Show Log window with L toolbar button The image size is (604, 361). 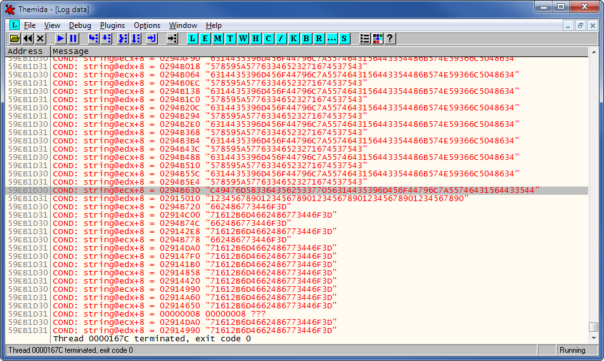click(193, 39)
